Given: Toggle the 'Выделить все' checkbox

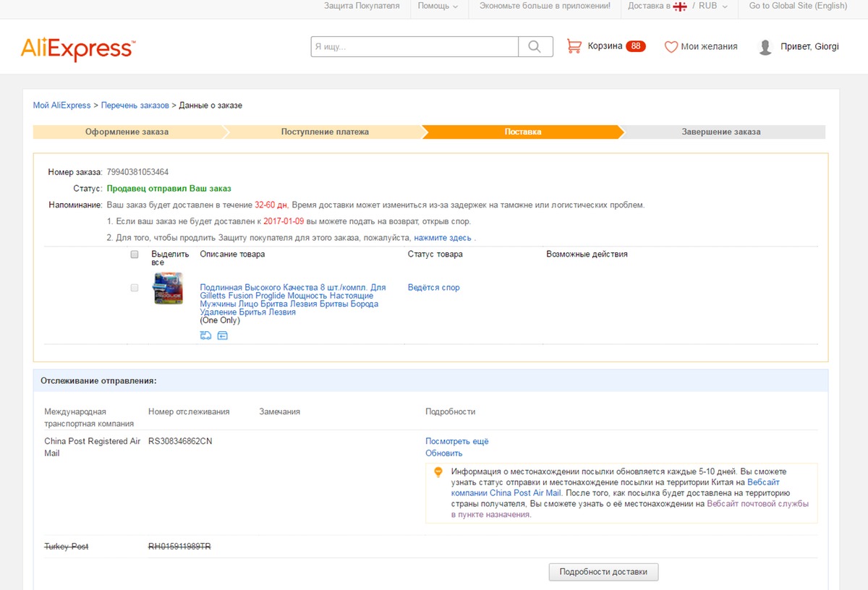Looking at the screenshot, I should click(x=135, y=255).
